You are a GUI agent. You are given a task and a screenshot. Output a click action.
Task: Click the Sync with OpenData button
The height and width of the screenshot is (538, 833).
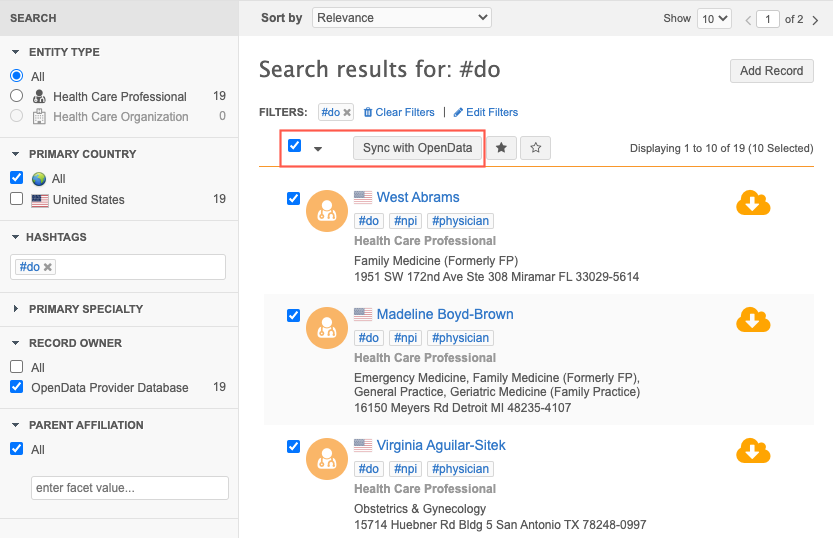pyautogui.click(x=417, y=148)
